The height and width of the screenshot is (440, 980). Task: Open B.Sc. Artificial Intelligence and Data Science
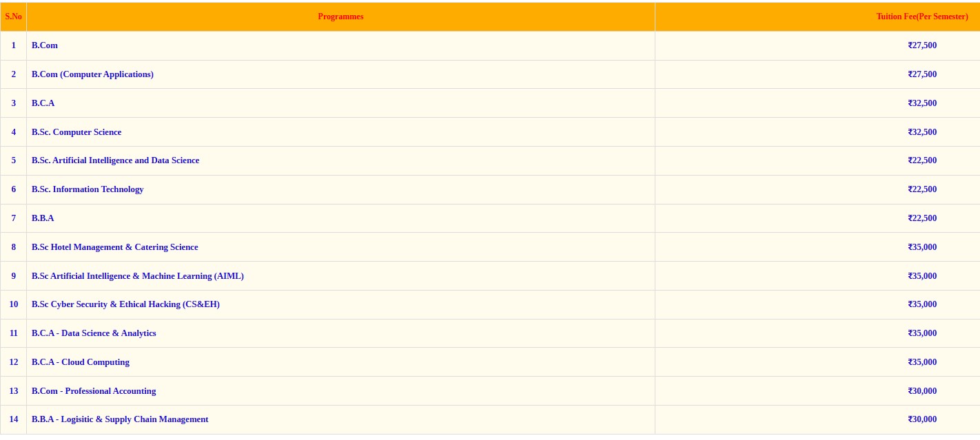(x=115, y=160)
